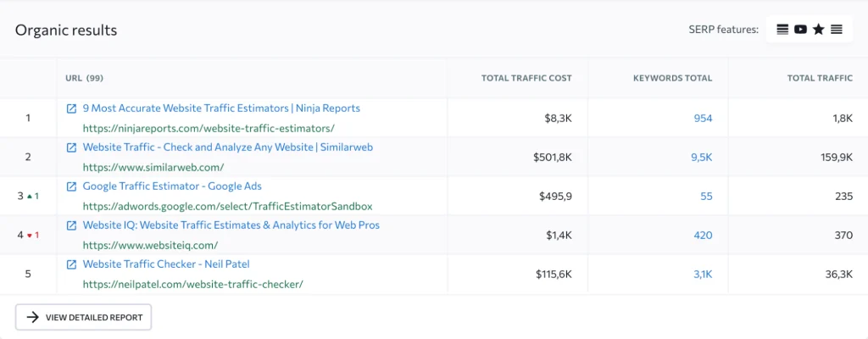Click the adwords.google.com TrafficEstimatorSandbox URL
868x339 pixels.
pos(227,207)
